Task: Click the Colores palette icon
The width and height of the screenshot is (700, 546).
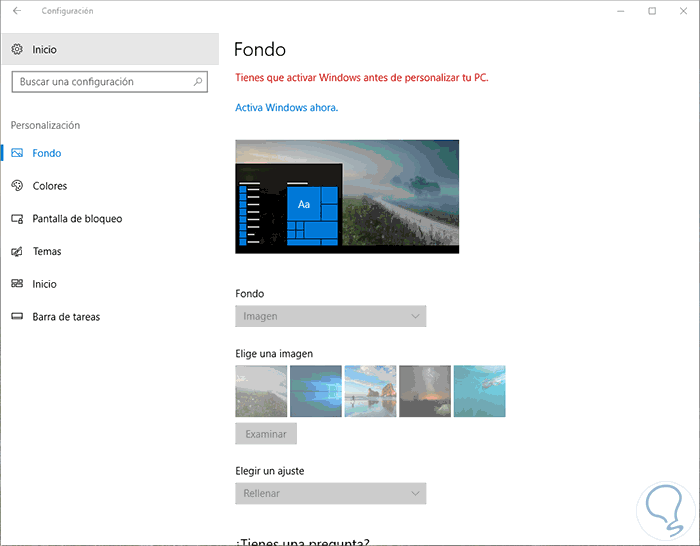Action: (x=17, y=185)
